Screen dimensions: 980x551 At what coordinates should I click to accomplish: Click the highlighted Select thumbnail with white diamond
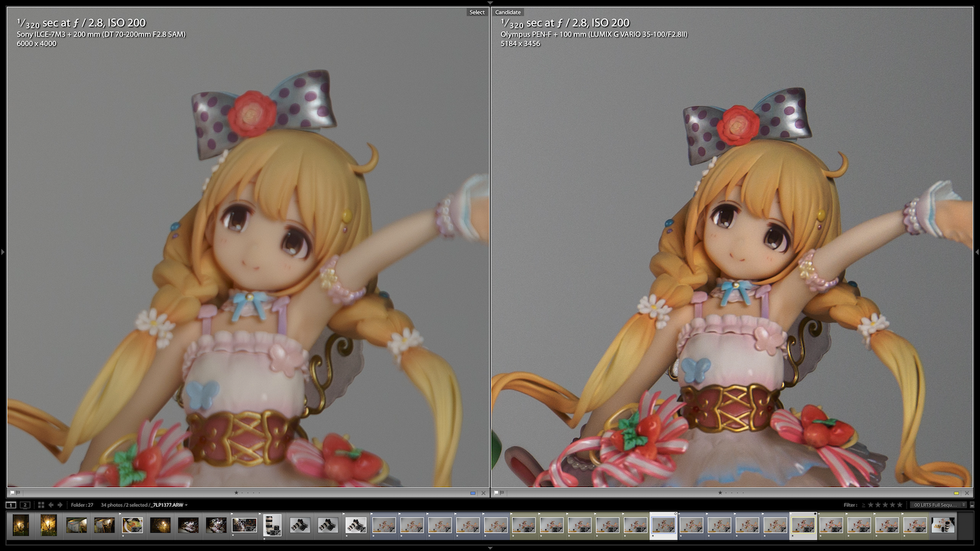point(664,524)
